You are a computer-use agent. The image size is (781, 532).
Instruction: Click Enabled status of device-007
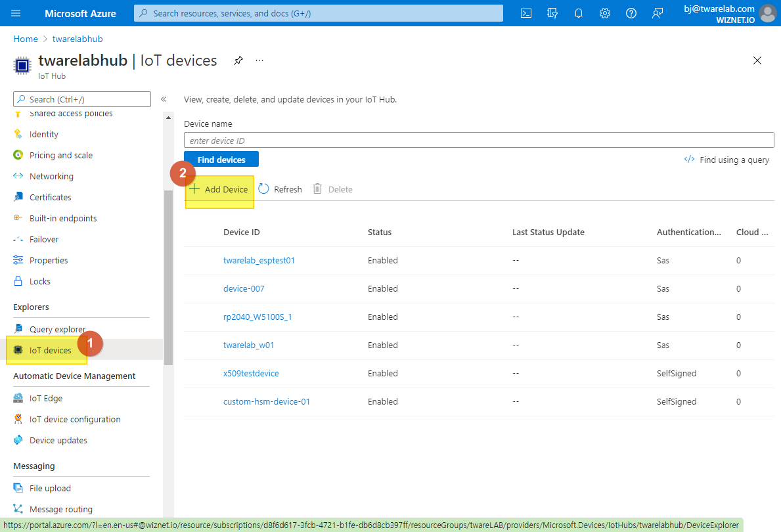coord(382,288)
